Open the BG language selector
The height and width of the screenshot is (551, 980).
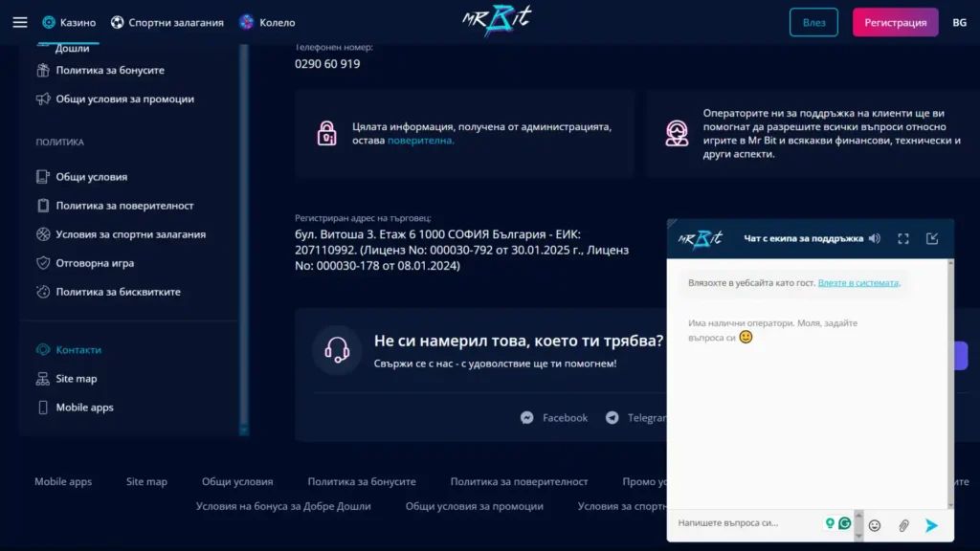tap(959, 23)
